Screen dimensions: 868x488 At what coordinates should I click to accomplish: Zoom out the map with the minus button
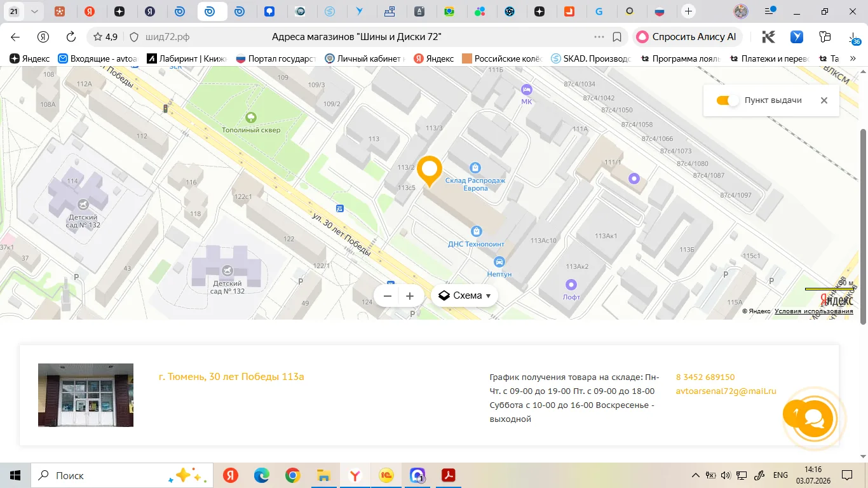tap(387, 295)
